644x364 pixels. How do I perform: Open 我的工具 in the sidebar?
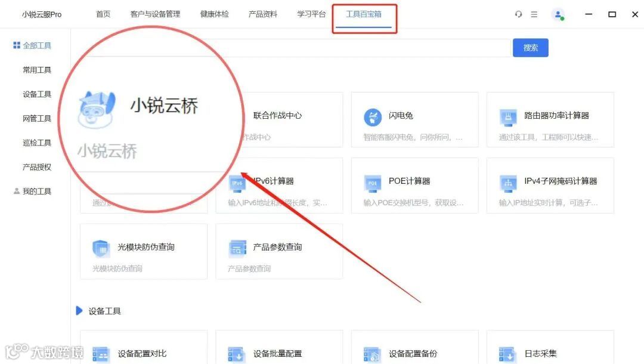click(37, 191)
